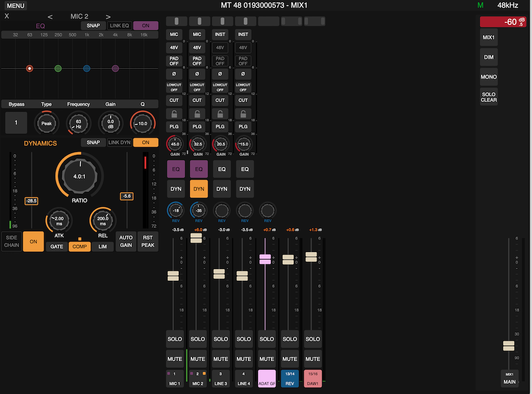
Task: Select the orange EQ band 1 node
Action: point(30,69)
